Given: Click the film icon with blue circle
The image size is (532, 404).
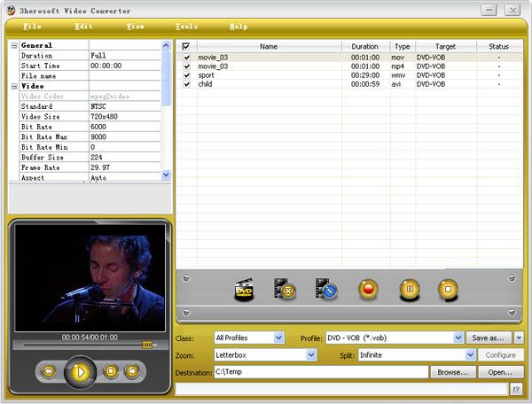Looking at the screenshot, I should [326, 290].
